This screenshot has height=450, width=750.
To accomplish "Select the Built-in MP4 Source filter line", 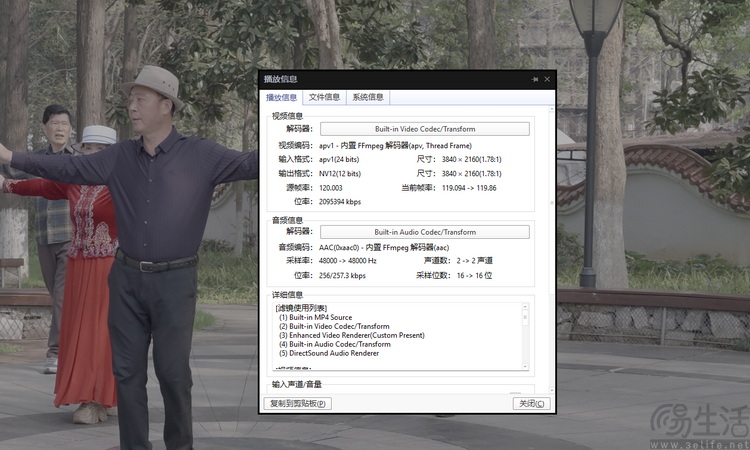I will 316,317.
